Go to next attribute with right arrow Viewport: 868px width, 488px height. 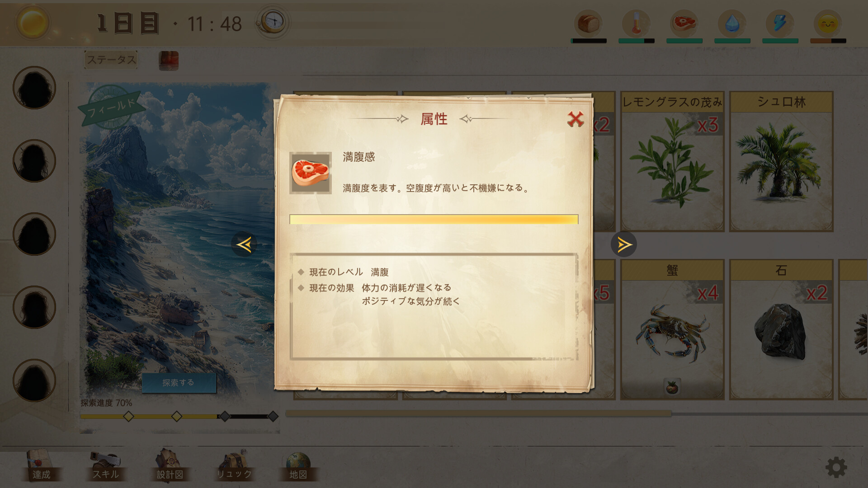(x=624, y=244)
